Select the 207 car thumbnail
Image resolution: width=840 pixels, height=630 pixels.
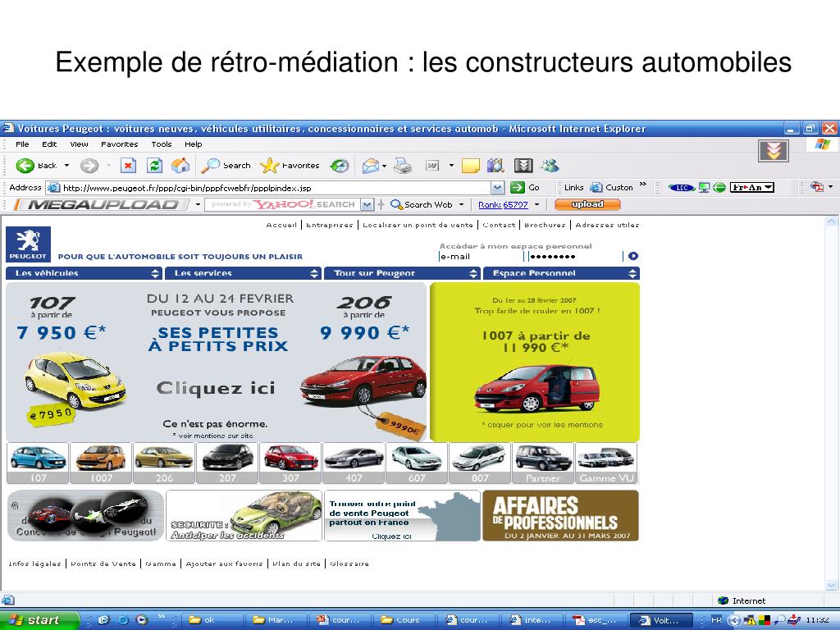227,463
